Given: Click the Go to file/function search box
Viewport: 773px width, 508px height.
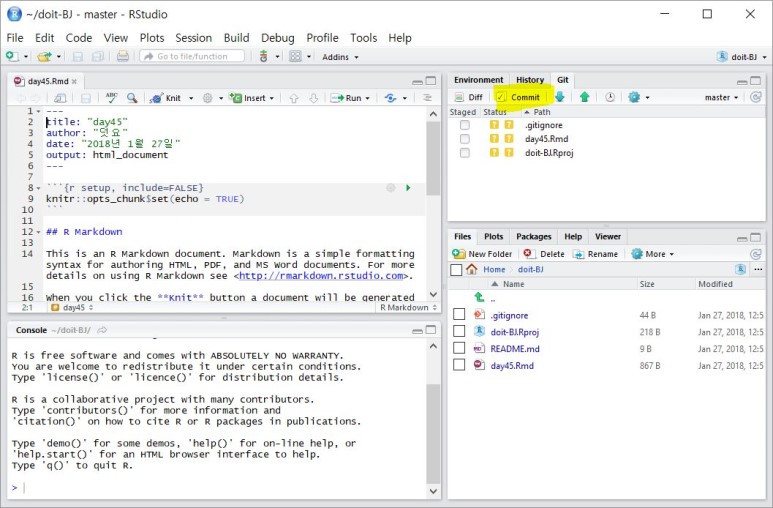Looking at the screenshot, I should 192,56.
